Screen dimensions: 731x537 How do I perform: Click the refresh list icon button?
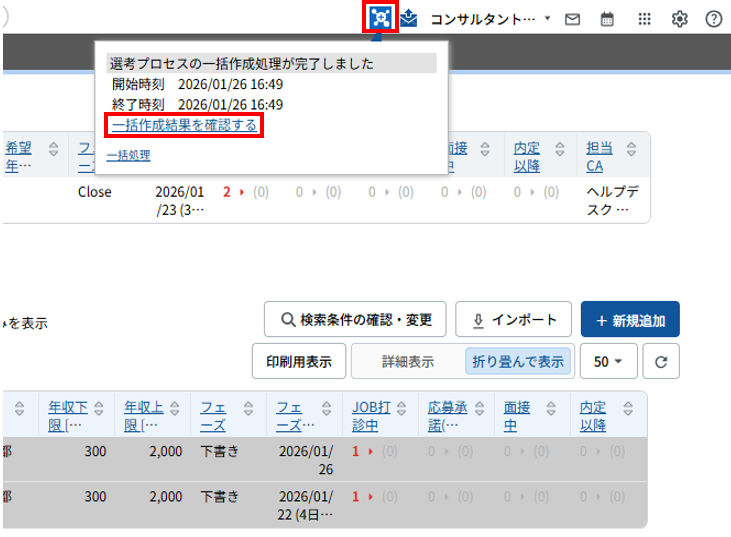(660, 362)
